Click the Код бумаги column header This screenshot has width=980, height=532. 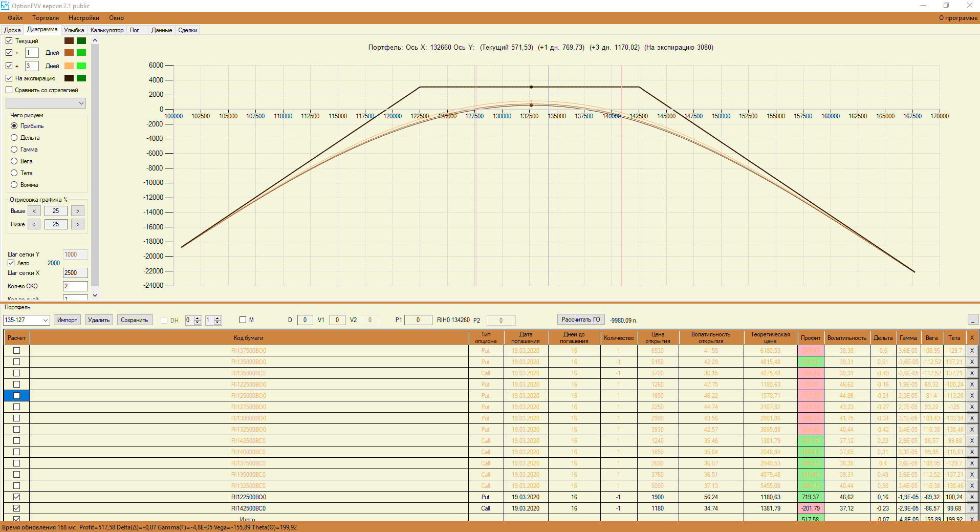[x=249, y=338]
